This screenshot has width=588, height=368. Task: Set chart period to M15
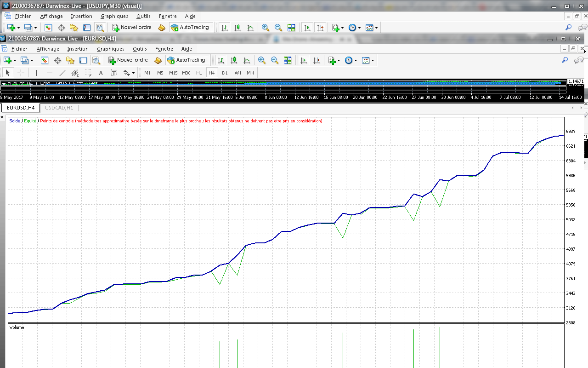[173, 73]
